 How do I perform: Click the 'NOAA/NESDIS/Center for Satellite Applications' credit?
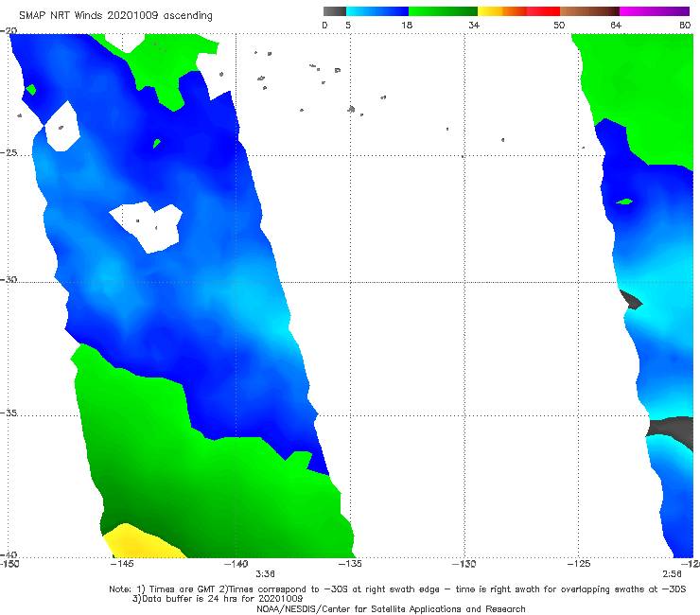pos(391,608)
